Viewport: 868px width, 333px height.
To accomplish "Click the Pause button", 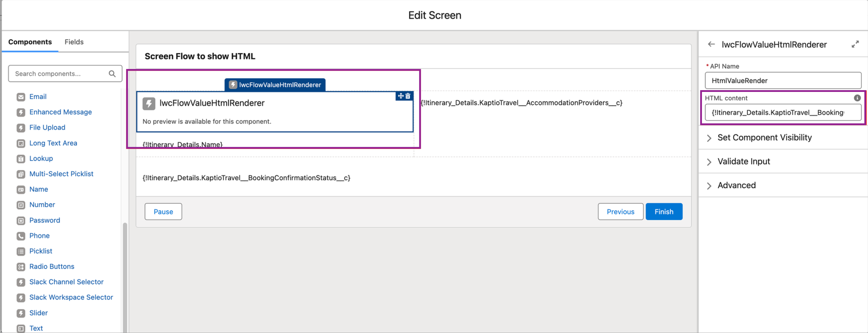I will 163,212.
